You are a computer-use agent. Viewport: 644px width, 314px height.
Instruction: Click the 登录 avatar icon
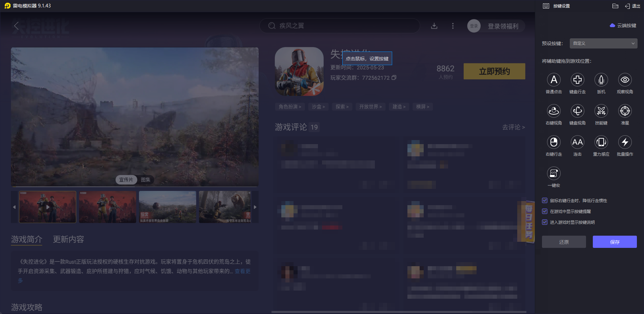(474, 26)
